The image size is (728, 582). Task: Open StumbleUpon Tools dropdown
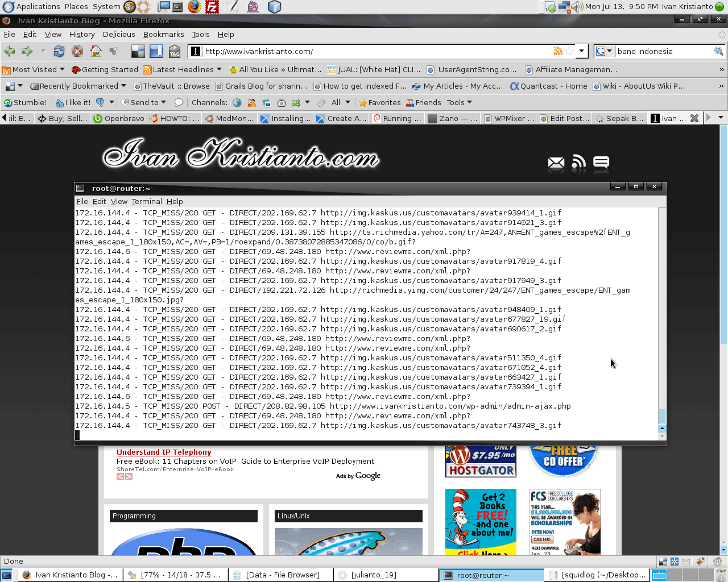[459, 102]
